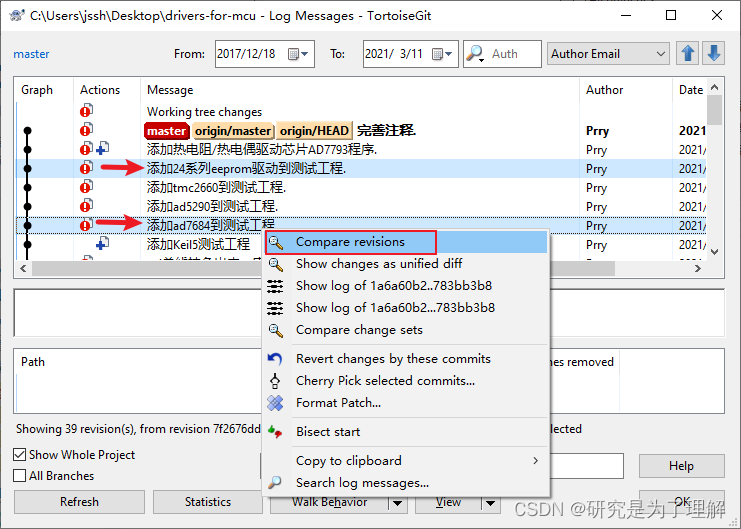The height and width of the screenshot is (529, 741).
Task: Click modified icon on 24系列eeprom commit row
Action: (x=86, y=167)
